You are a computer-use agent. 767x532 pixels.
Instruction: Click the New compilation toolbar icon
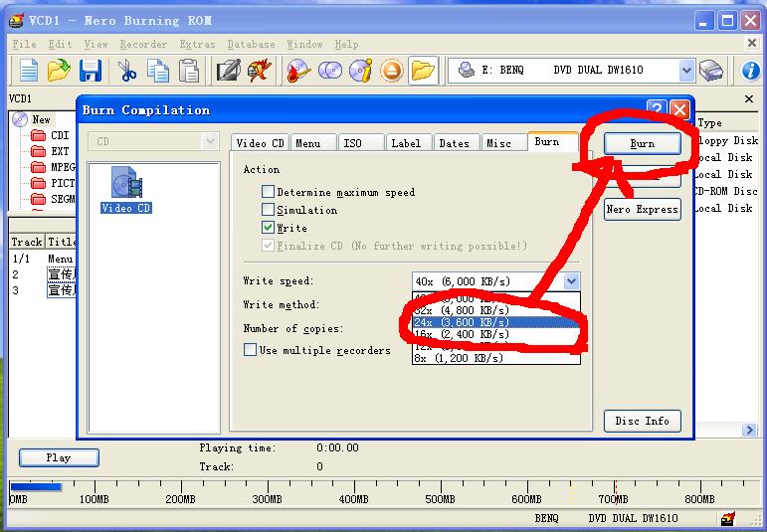click(x=29, y=71)
